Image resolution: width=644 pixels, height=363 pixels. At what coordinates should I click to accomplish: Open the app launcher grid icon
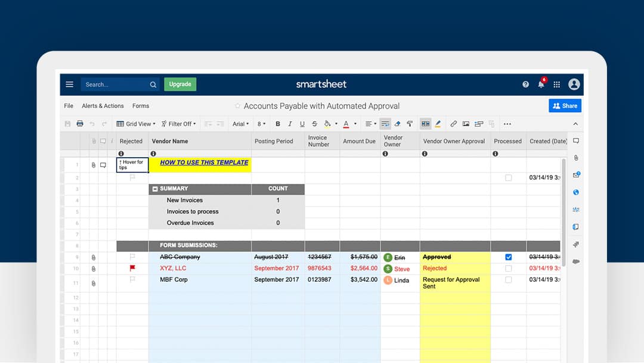557,85
